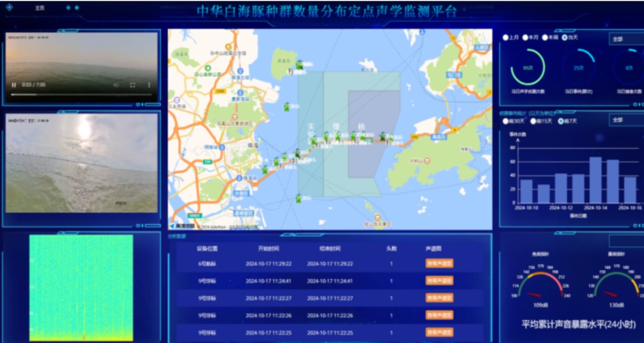The width and height of the screenshot is (644, 343).
Task: Click the spectrogram button for 11:24:41 record
Action: (x=439, y=280)
